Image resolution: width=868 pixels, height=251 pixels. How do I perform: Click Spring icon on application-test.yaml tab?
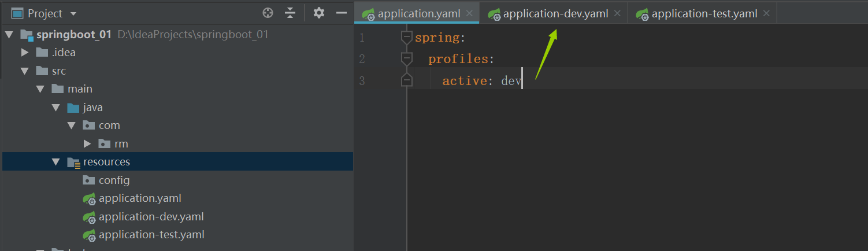[x=643, y=14]
